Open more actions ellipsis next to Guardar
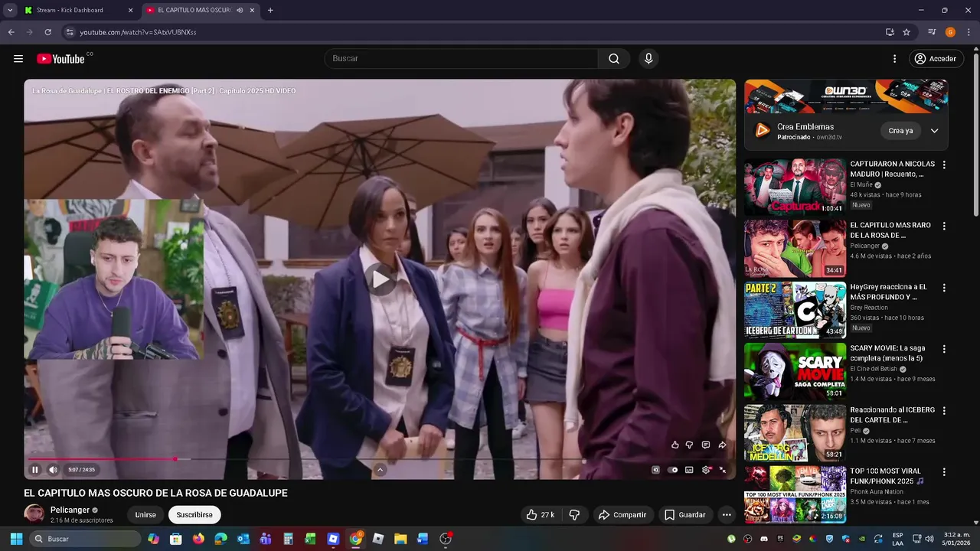The image size is (980, 551). 727,515
